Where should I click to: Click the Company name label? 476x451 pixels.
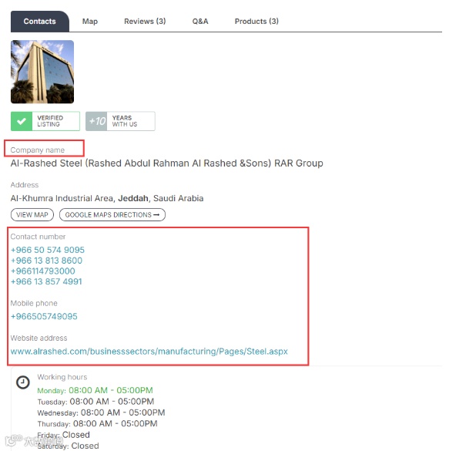pos(37,150)
